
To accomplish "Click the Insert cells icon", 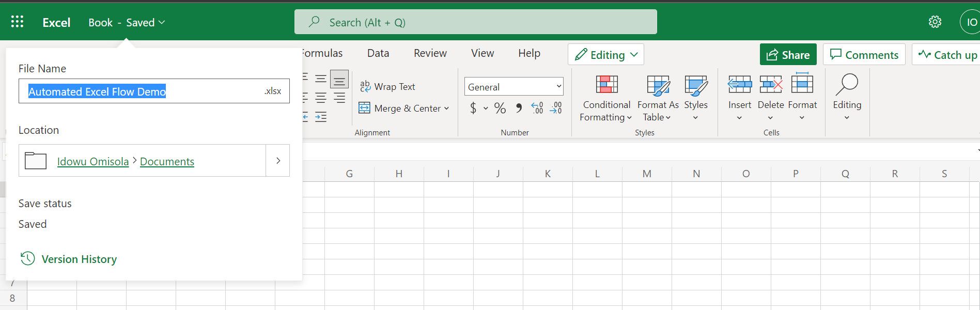I will tap(740, 84).
